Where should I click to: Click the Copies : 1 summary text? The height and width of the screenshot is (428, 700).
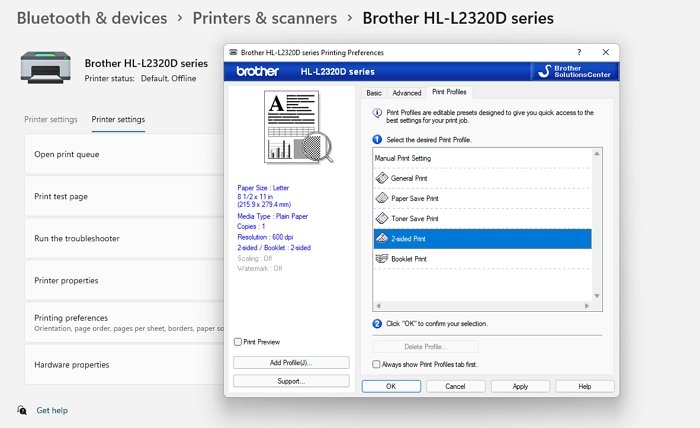pos(251,226)
